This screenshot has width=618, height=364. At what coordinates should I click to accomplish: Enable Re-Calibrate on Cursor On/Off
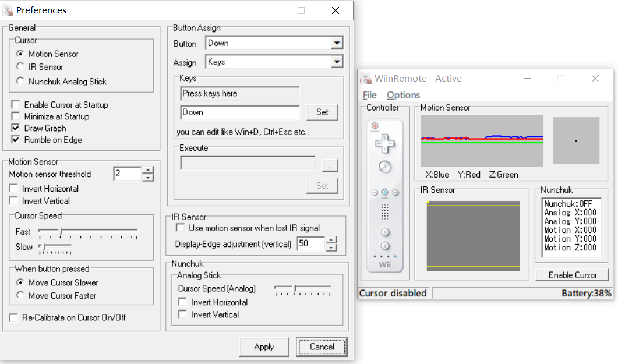(x=14, y=317)
